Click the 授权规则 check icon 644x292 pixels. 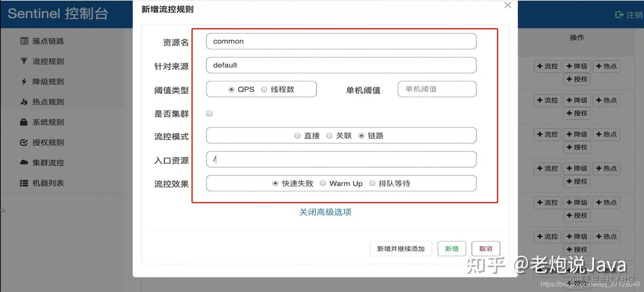(x=24, y=143)
